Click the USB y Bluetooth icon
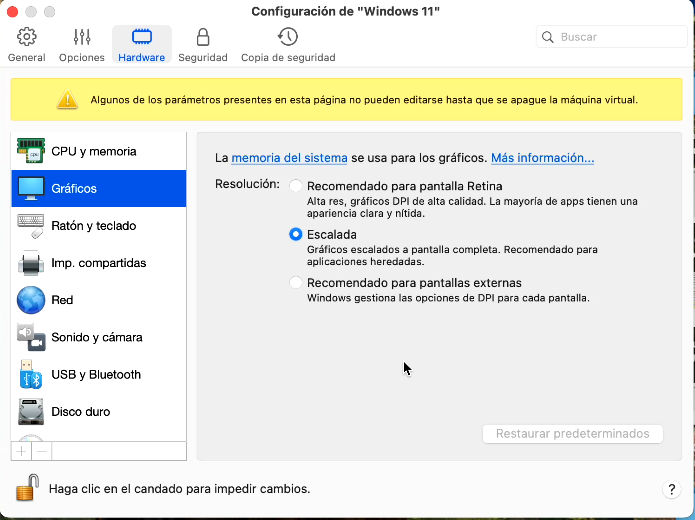 pos(31,375)
